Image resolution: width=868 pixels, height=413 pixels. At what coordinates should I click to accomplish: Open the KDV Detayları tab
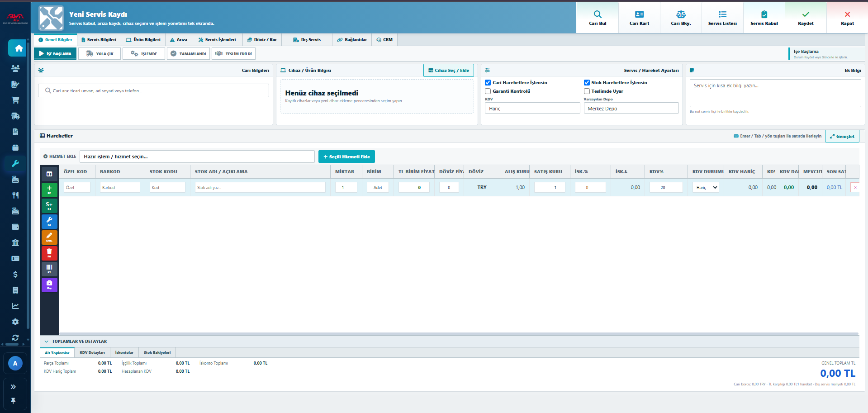point(92,352)
